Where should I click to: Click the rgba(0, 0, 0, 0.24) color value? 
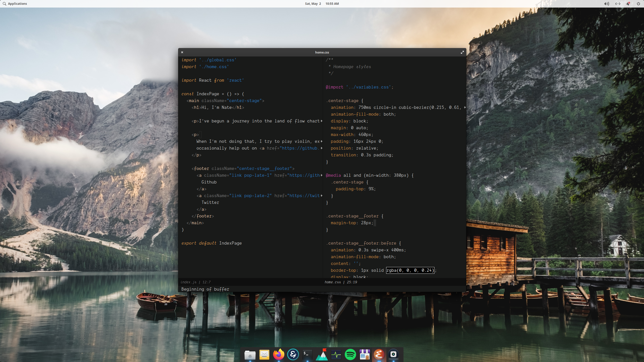click(x=410, y=270)
